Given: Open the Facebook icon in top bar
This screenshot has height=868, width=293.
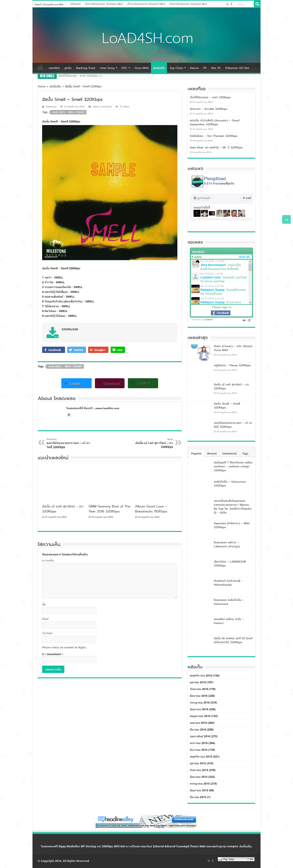Looking at the screenshot, I should click(x=231, y=4).
